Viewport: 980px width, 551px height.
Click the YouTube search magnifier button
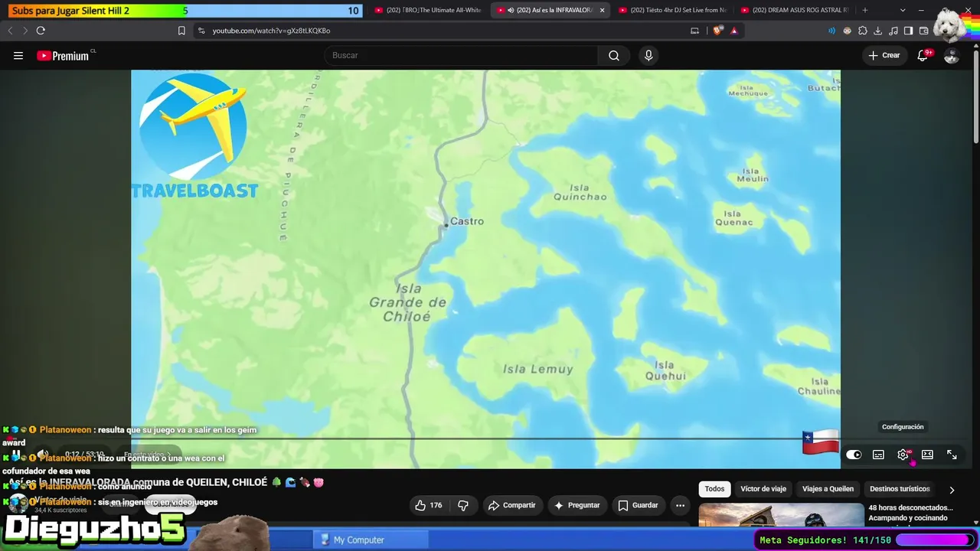coord(614,55)
